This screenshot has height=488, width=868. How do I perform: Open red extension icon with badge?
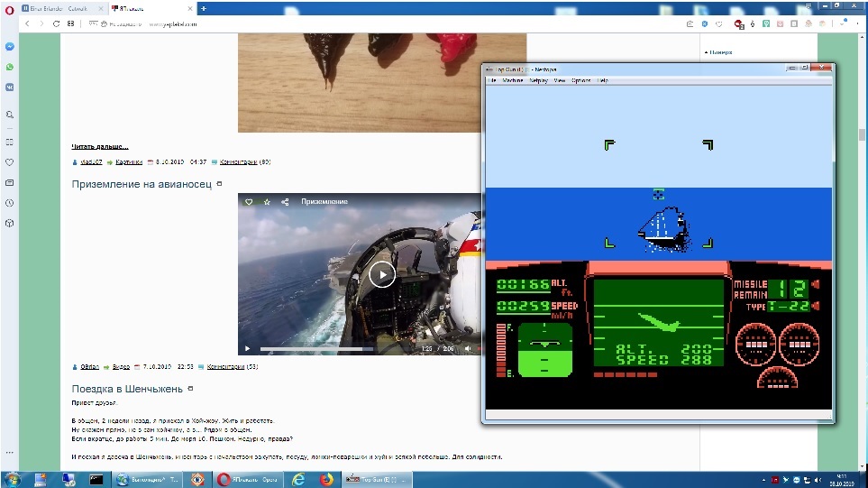(x=738, y=23)
